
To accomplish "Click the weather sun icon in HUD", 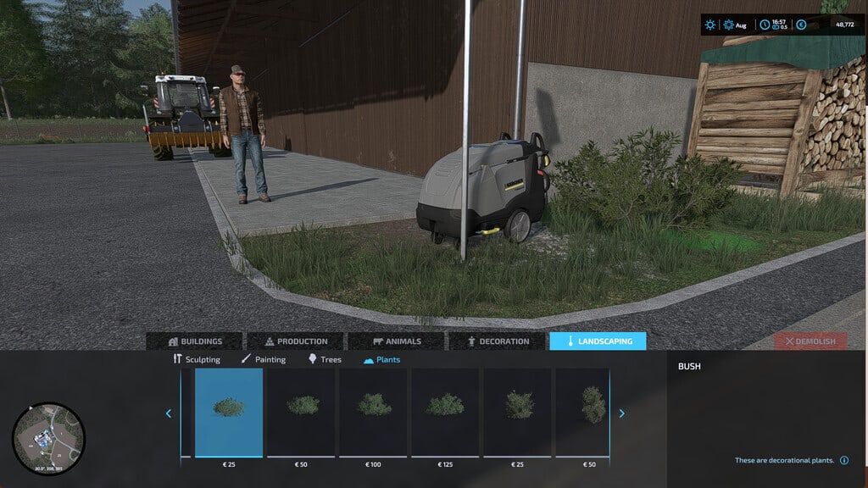I will [710, 25].
